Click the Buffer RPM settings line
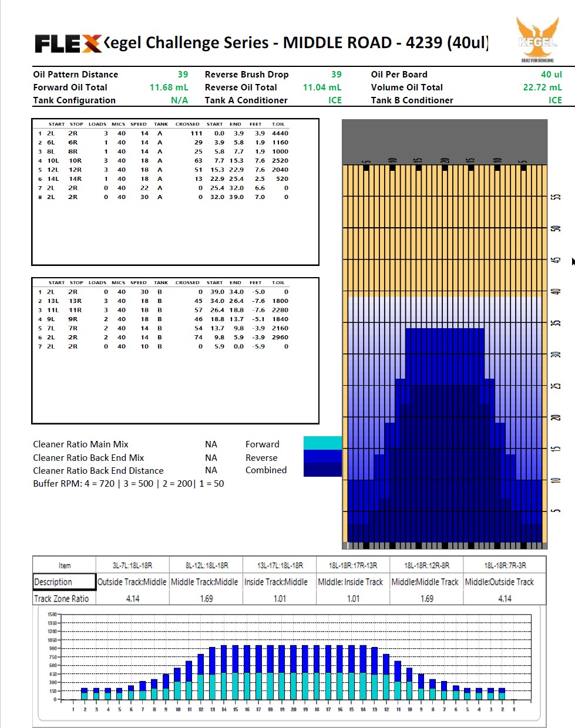The image size is (575, 728). coord(128,484)
